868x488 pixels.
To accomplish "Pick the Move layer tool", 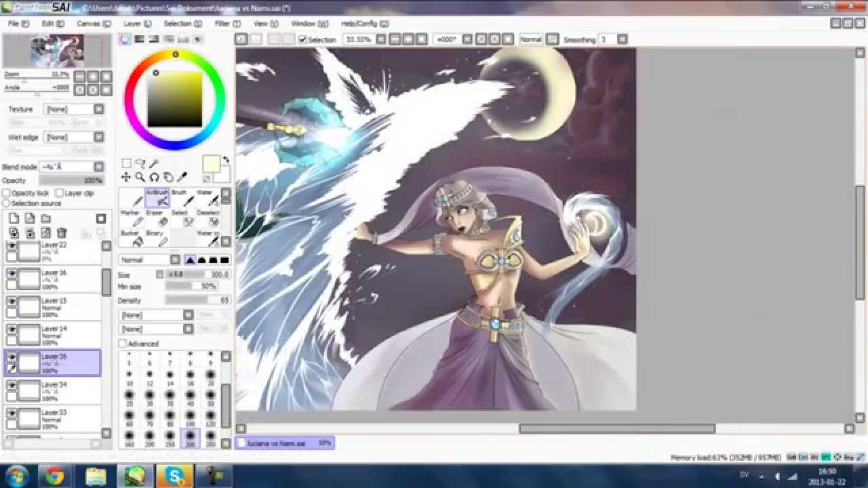I will pos(126,177).
